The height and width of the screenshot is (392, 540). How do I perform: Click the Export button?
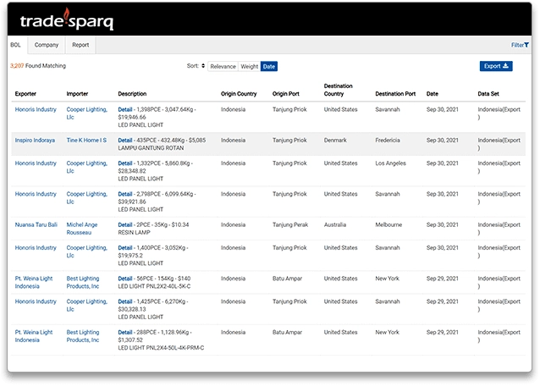click(x=496, y=66)
